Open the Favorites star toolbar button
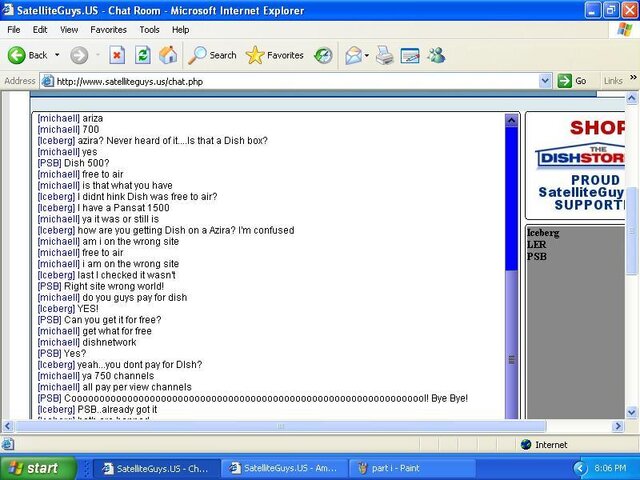This screenshot has height=480, width=640. (275, 55)
